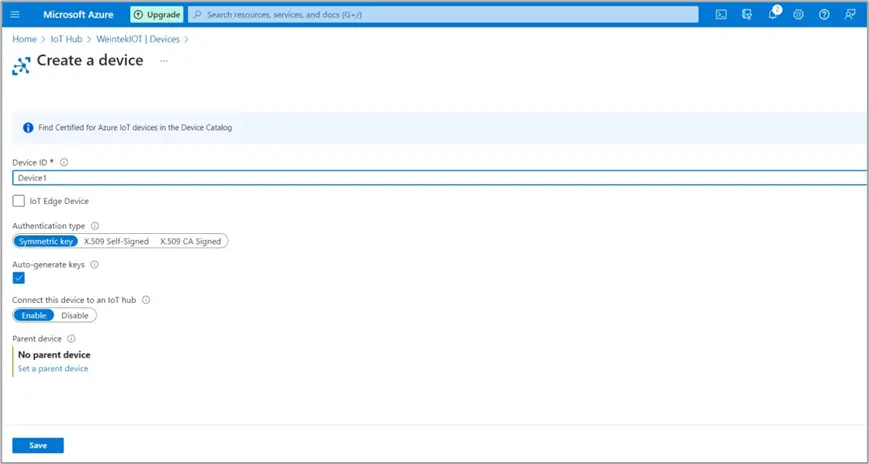Image resolution: width=869 pixels, height=464 pixels.
Task: Open the help question mark icon
Action: point(824,15)
